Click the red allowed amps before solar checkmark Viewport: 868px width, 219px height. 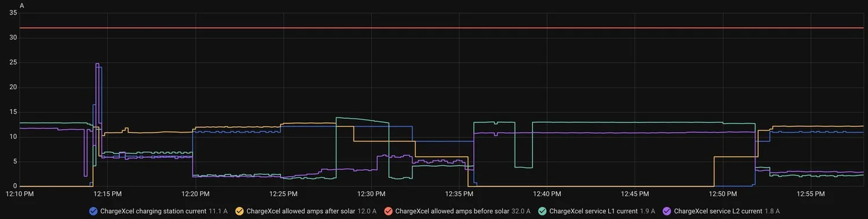pos(388,211)
